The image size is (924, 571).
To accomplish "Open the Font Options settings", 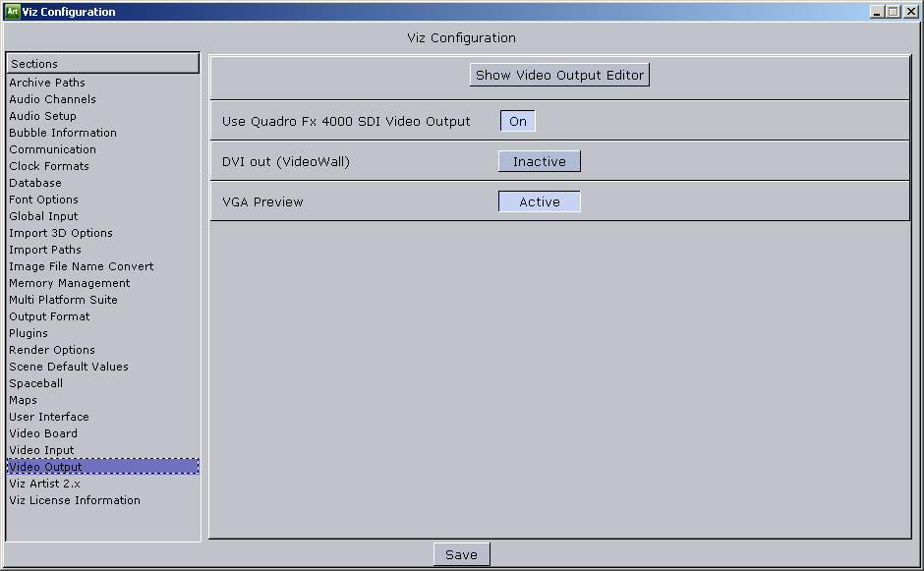I will coord(42,200).
